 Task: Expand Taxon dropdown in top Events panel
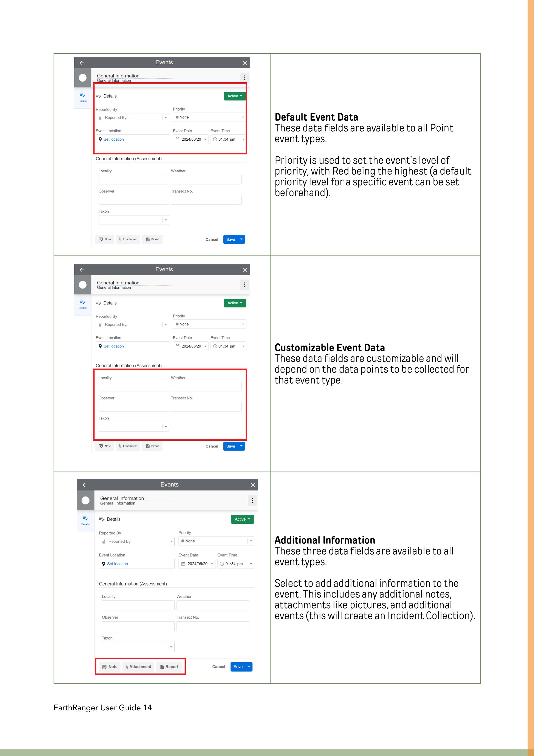[x=134, y=220]
